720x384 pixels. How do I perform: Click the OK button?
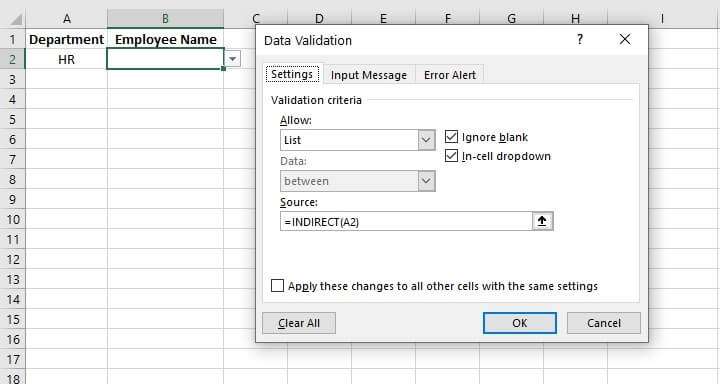520,323
